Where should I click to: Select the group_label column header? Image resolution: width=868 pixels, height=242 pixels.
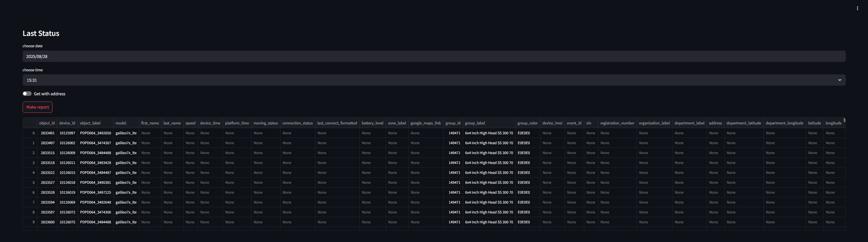pos(475,123)
